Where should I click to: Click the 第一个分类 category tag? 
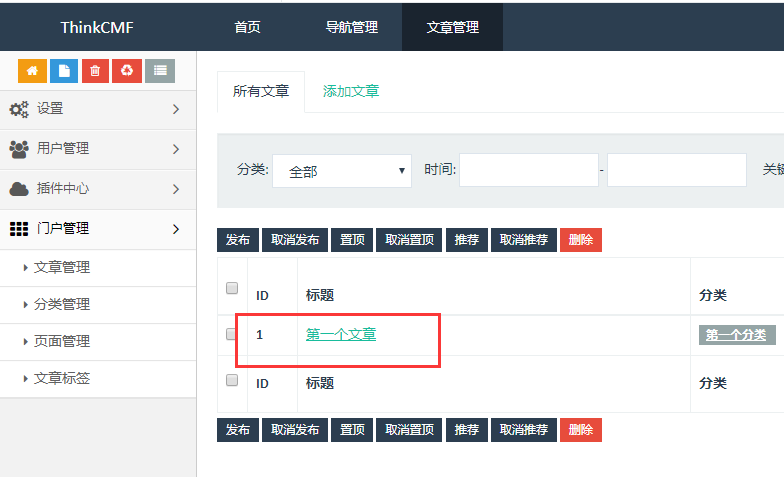(x=736, y=335)
